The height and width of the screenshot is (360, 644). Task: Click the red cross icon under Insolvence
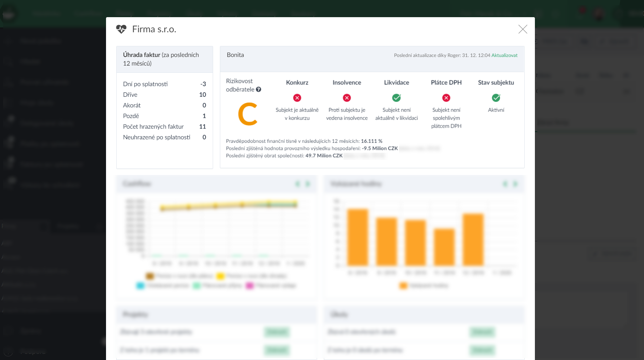coord(347,98)
